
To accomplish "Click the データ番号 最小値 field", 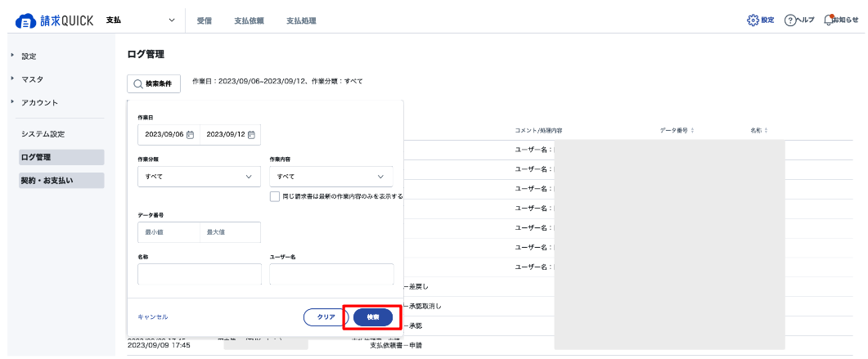I will click(169, 232).
